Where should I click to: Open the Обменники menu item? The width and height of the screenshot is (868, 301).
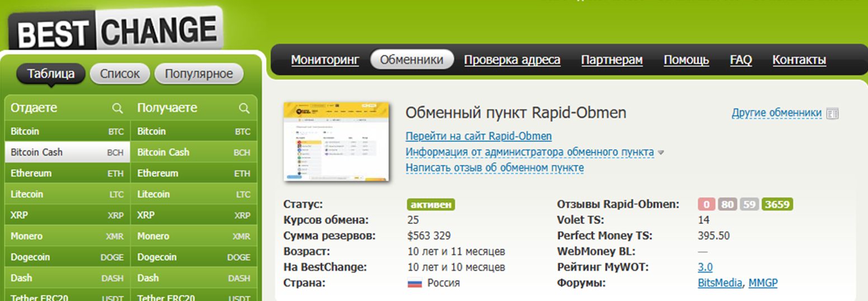412,60
